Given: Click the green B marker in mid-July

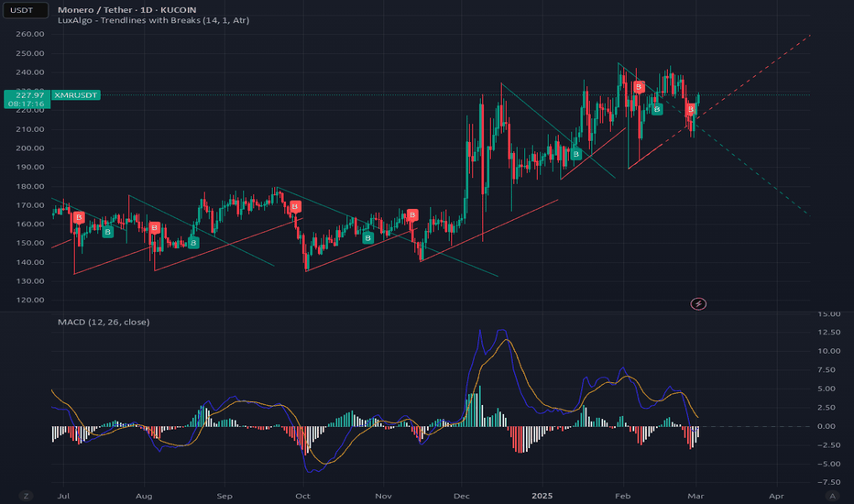Looking at the screenshot, I should pos(108,232).
